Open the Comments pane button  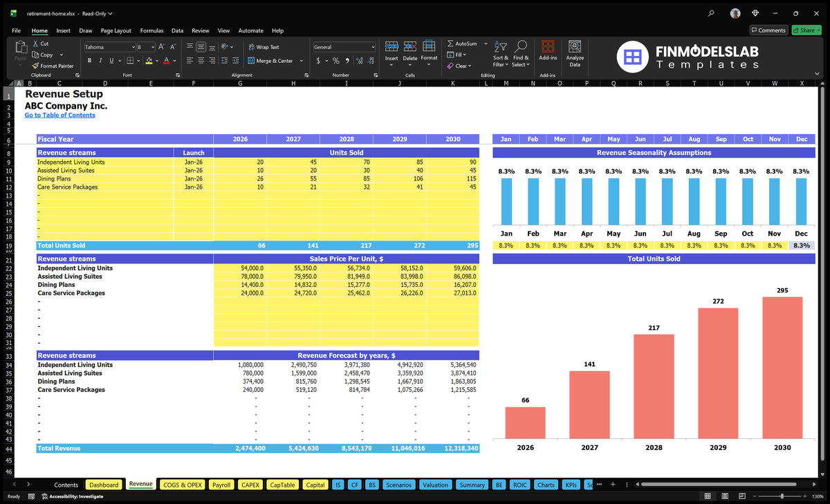768,30
